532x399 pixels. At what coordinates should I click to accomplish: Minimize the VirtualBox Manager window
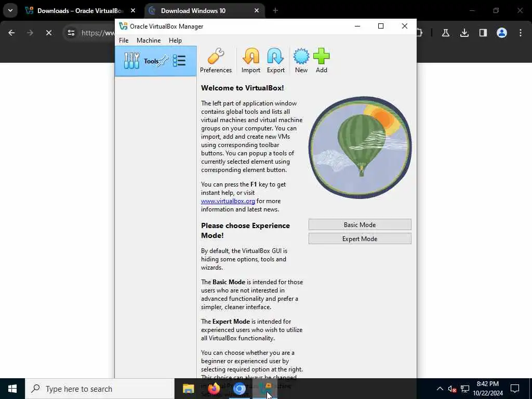pyautogui.click(x=357, y=26)
